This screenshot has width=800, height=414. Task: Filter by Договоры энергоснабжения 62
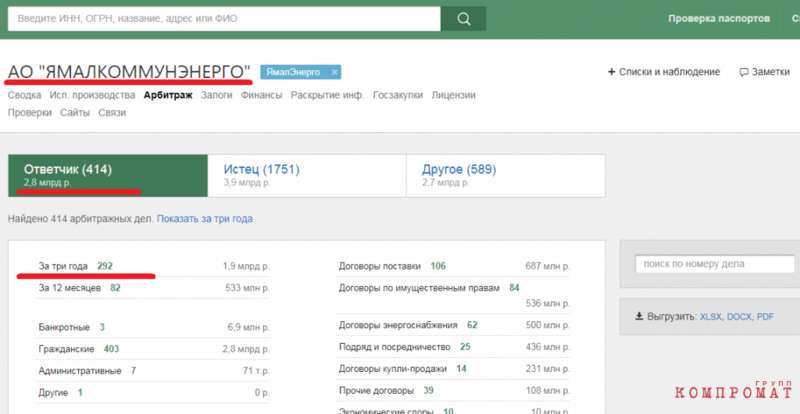408,325
